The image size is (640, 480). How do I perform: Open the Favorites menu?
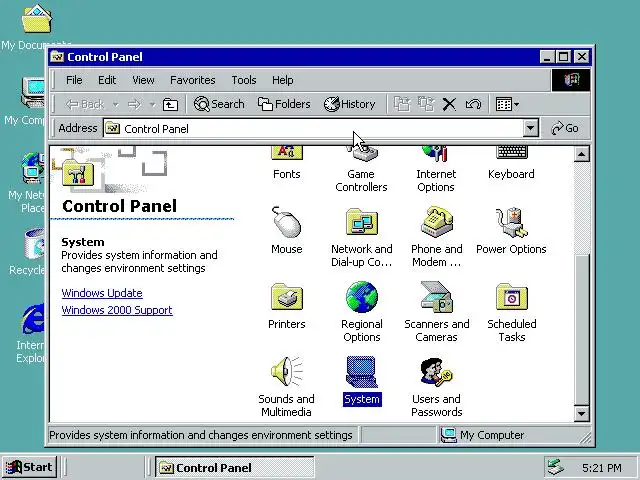coord(193,80)
